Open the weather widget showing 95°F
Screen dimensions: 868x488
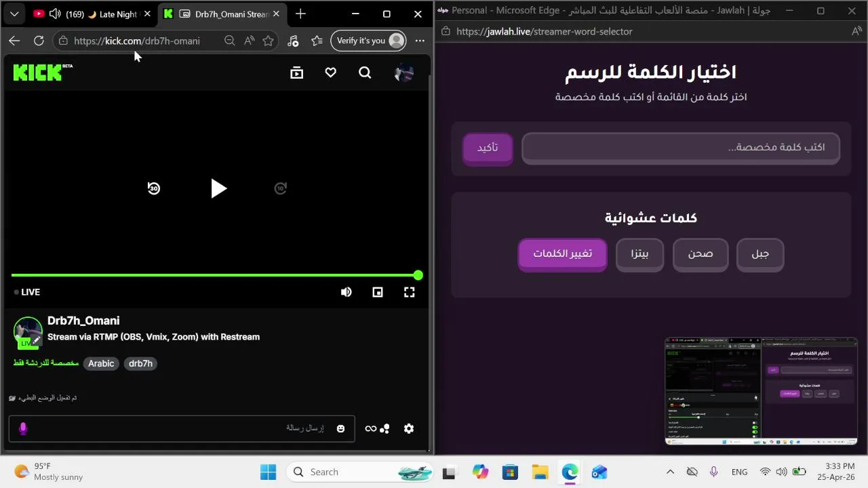click(49, 472)
